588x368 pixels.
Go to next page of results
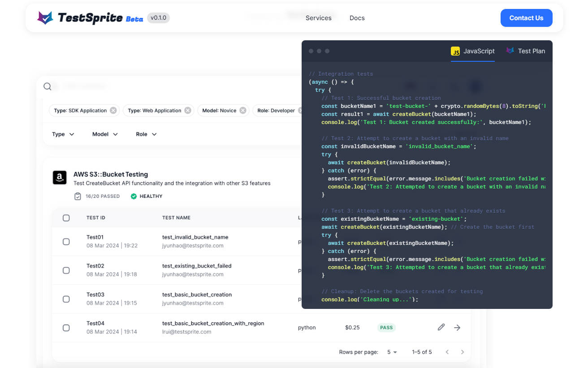click(463, 352)
